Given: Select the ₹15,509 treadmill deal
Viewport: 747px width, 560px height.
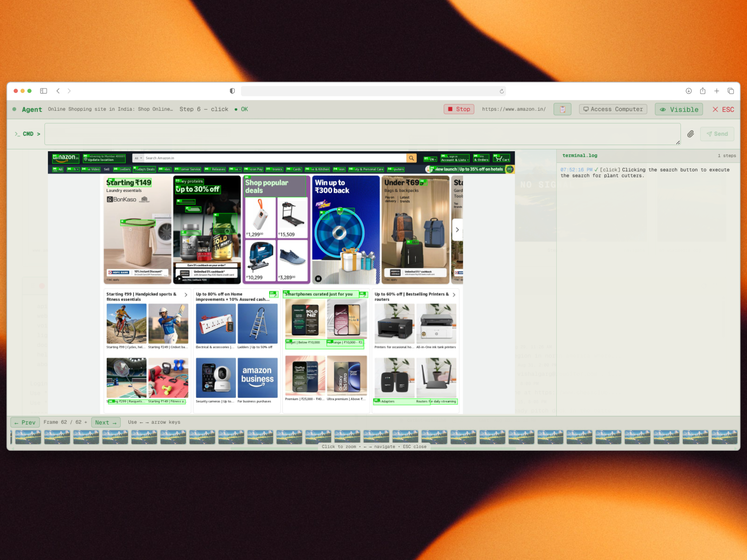Looking at the screenshot, I should 292,218.
